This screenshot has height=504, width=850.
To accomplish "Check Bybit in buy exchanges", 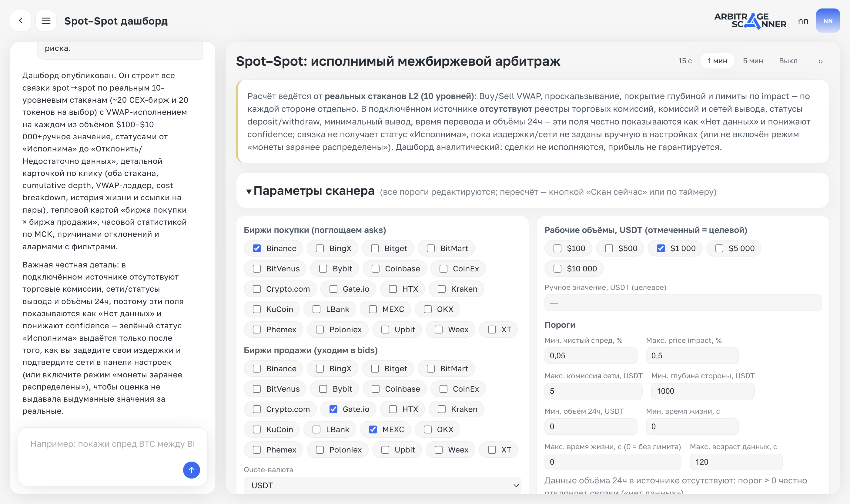I will (323, 269).
